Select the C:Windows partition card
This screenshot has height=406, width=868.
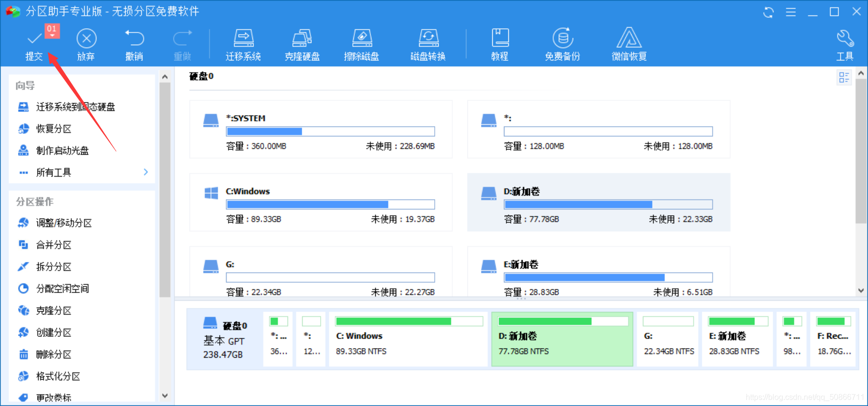point(321,203)
